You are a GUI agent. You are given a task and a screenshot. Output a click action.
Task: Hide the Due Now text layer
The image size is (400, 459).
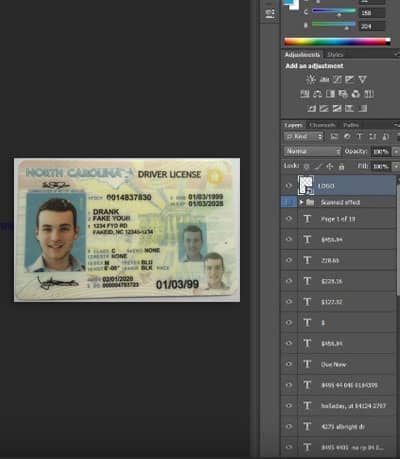pos(289,364)
